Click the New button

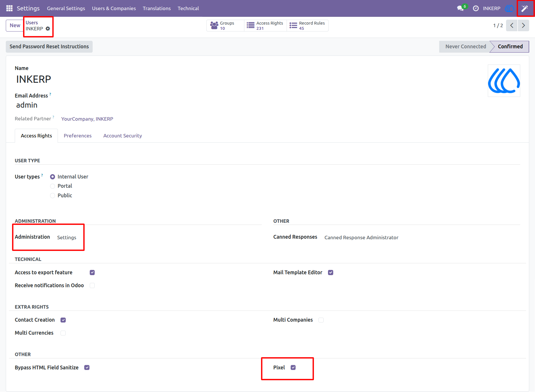15,25
